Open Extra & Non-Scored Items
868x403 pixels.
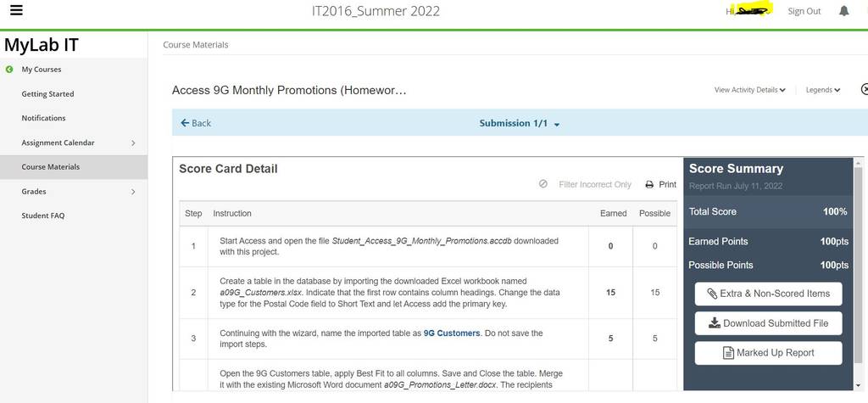tap(768, 294)
